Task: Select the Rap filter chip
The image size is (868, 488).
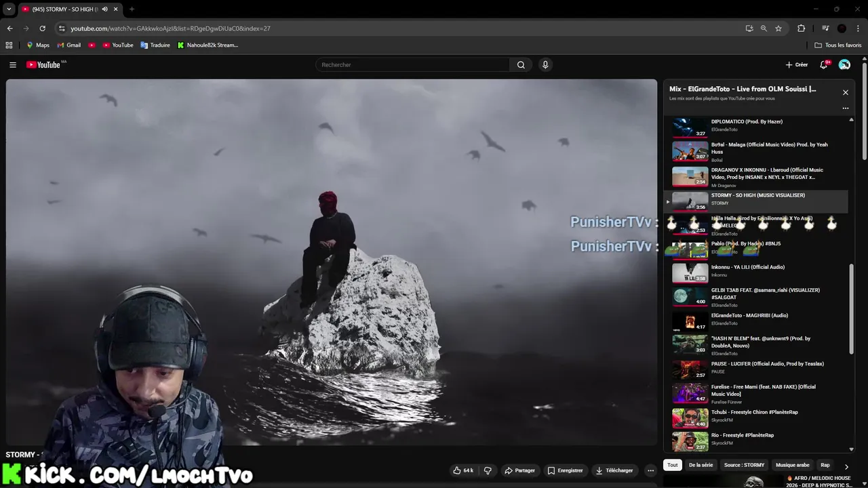Action: click(x=825, y=465)
